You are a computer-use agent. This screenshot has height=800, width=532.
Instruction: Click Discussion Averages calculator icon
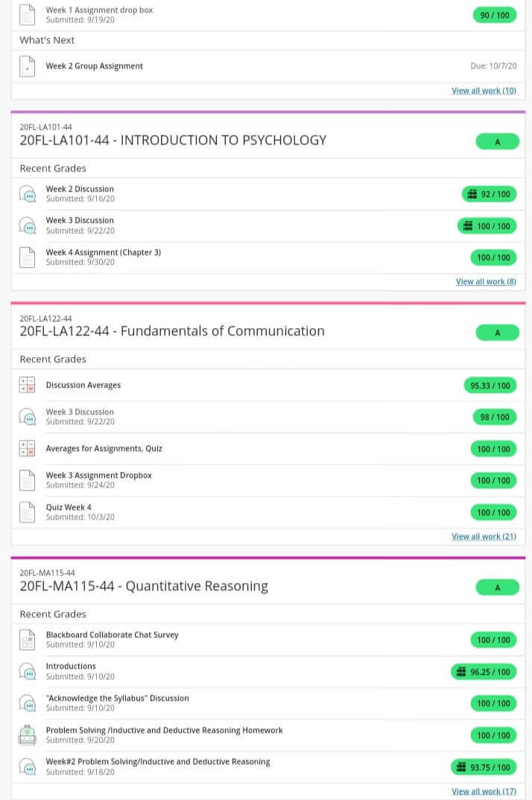pos(28,385)
